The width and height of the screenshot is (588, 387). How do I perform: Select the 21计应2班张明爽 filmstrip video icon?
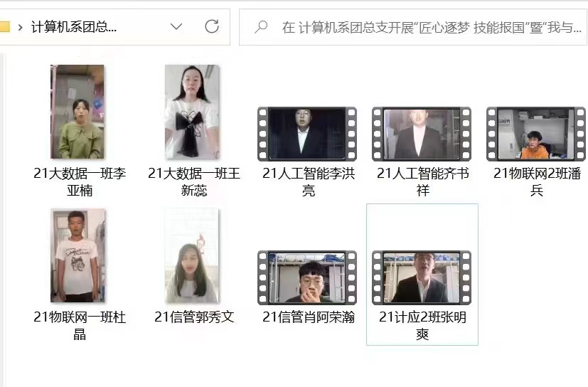pyautogui.click(x=422, y=277)
